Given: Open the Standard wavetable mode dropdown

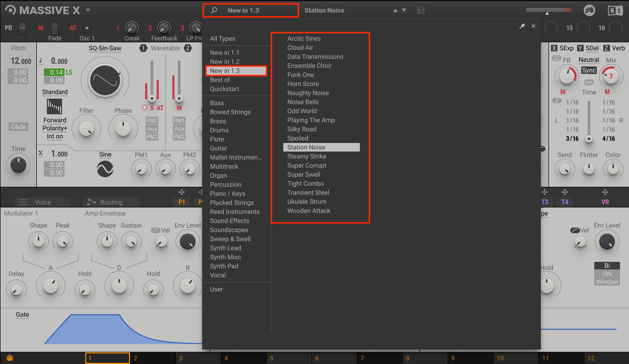Looking at the screenshot, I should pyautogui.click(x=55, y=92).
